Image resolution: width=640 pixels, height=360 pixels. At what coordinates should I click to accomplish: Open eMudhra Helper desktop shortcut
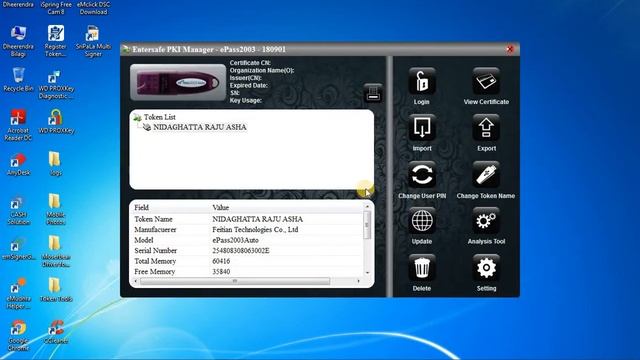point(18,293)
